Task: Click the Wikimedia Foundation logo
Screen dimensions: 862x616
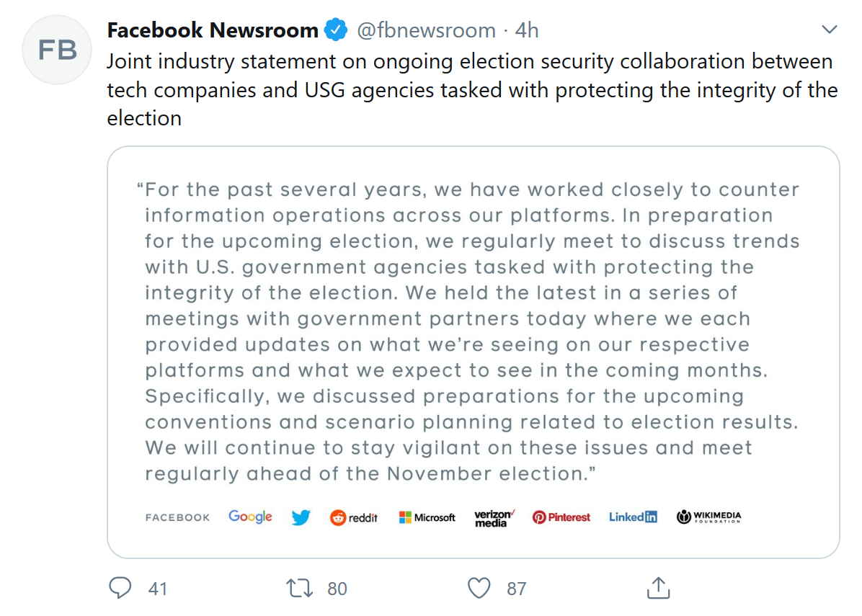Action: point(708,517)
